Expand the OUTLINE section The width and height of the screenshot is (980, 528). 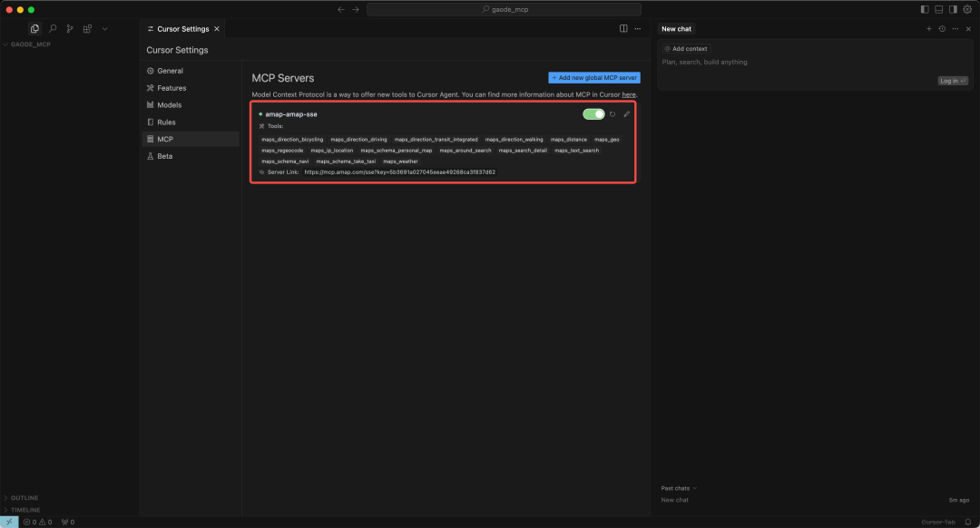(24, 498)
